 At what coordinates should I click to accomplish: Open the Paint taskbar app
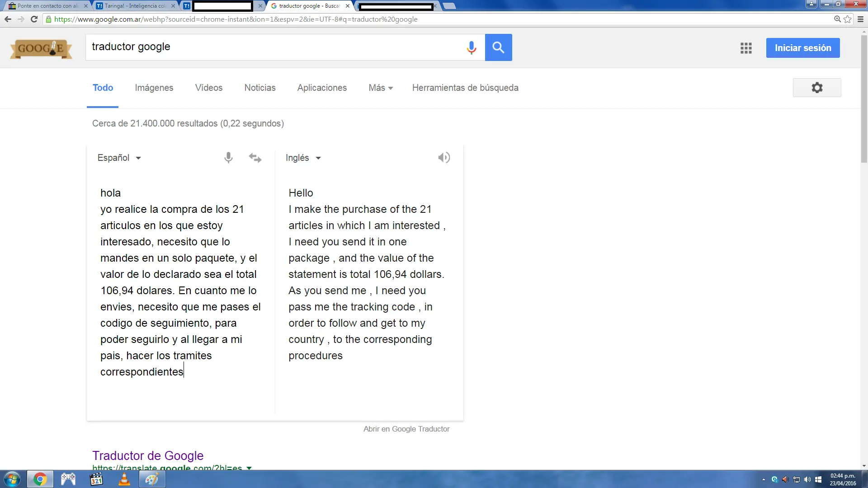point(152,479)
